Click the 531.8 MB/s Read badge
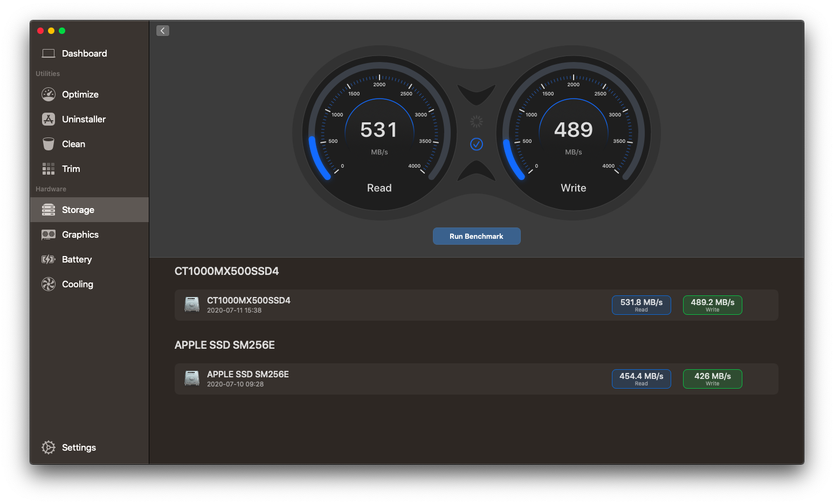The height and width of the screenshot is (504, 834). click(x=642, y=305)
